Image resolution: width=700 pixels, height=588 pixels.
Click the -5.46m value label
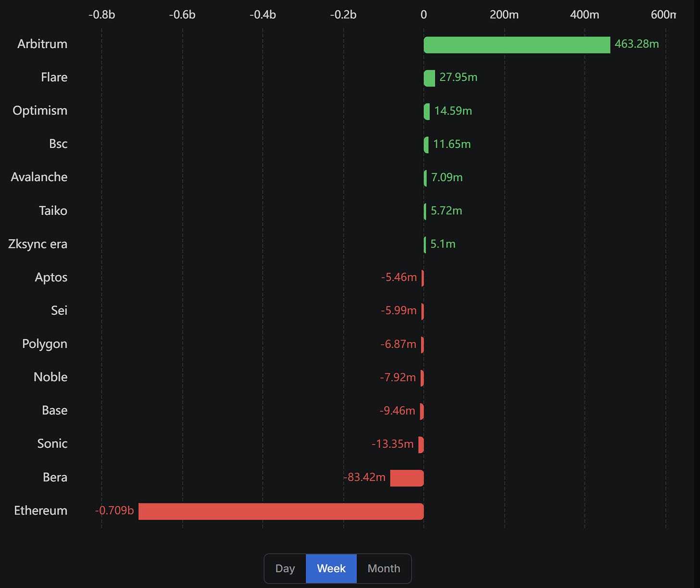coord(399,277)
